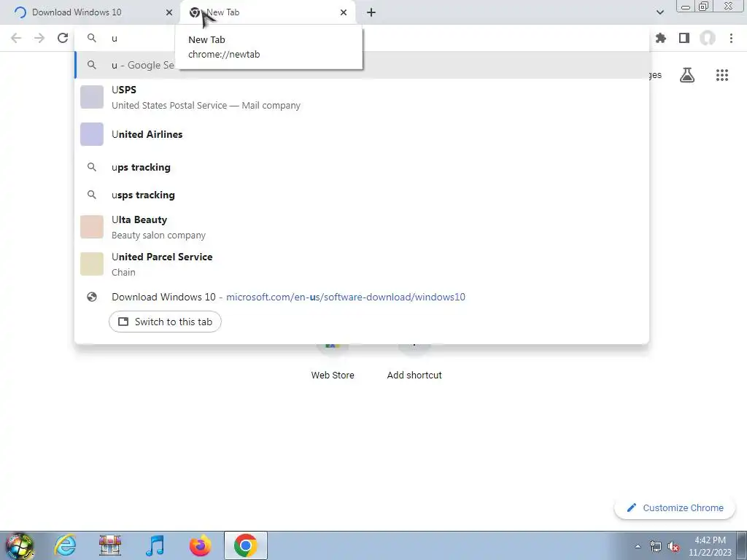Open the Extensions puzzle icon
This screenshot has width=747, height=560.
pyautogui.click(x=661, y=38)
